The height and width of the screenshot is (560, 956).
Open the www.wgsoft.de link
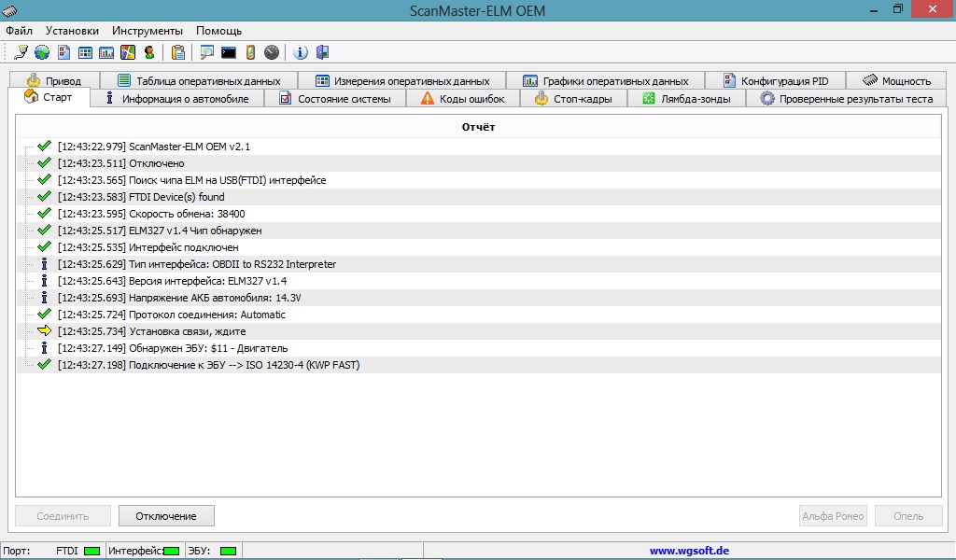(x=689, y=551)
